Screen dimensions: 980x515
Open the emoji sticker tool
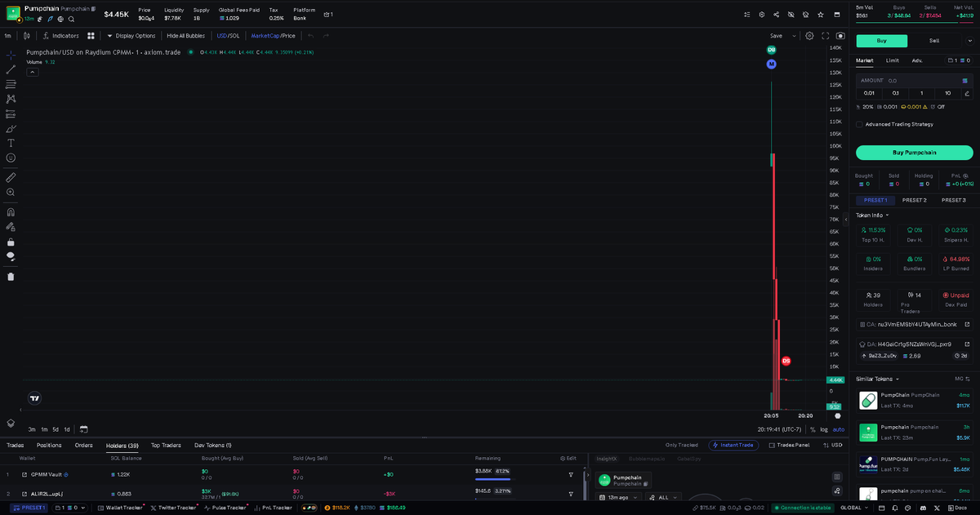point(11,158)
